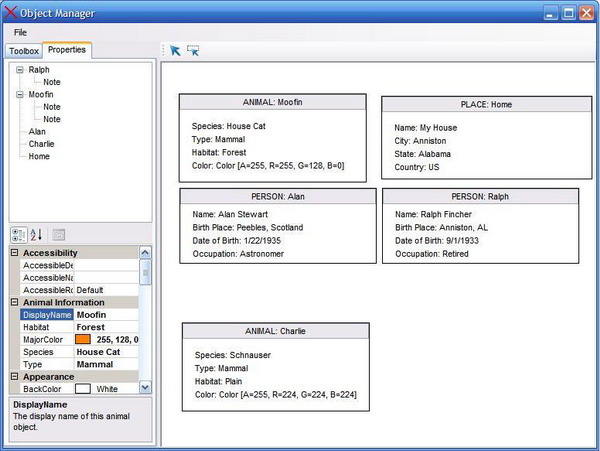600x451 pixels.
Task: Click Date of Birth: 9/1/1933 text
Action: [437, 241]
